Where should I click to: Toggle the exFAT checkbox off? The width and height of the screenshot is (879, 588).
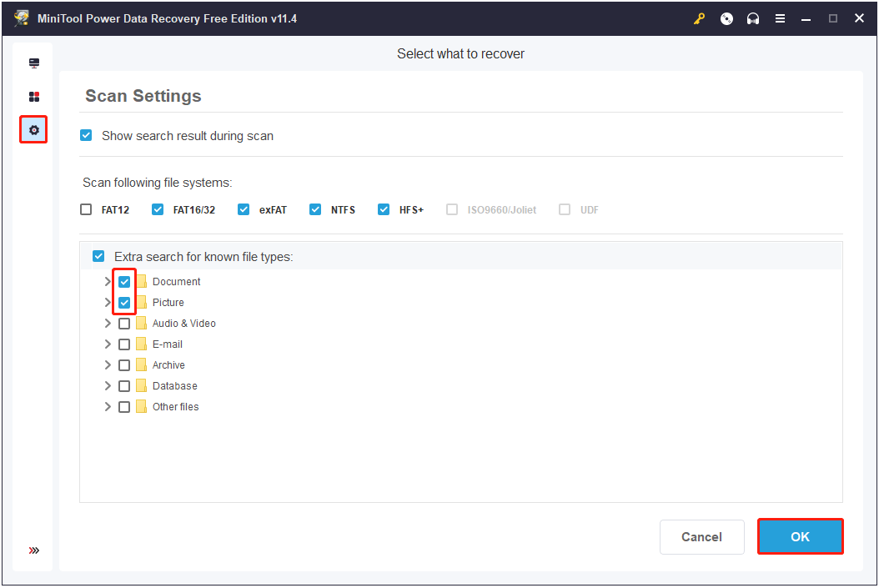pos(244,209)
